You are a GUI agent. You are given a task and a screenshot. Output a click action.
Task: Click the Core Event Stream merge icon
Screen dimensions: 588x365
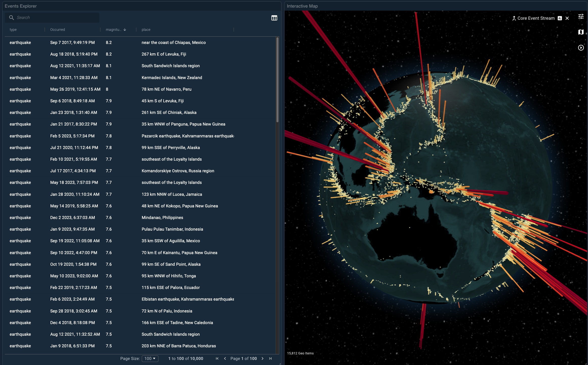(514, 18)
